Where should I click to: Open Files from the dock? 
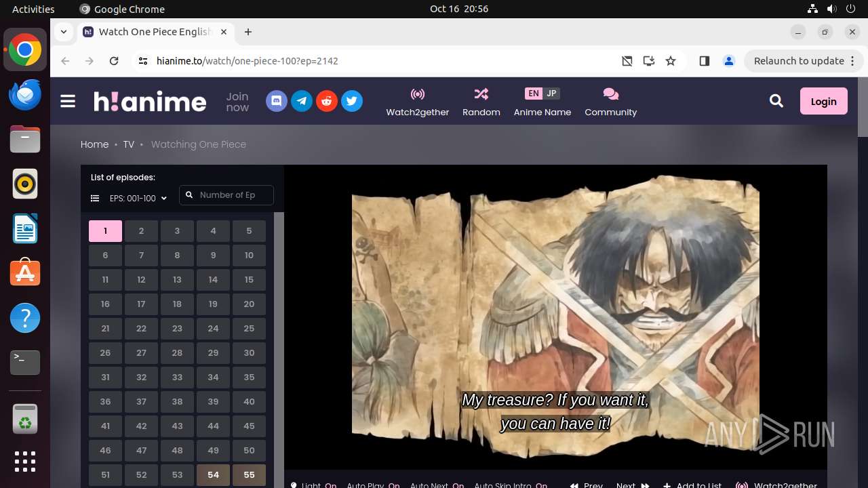25,140
